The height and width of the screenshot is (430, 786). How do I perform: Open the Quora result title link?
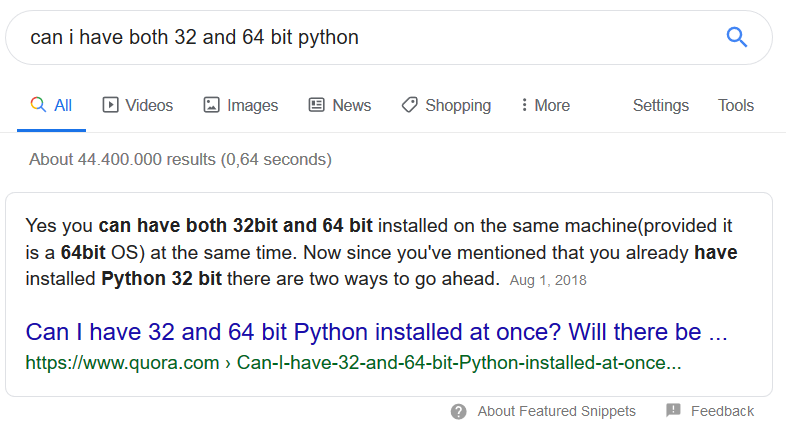coord(376,332)
